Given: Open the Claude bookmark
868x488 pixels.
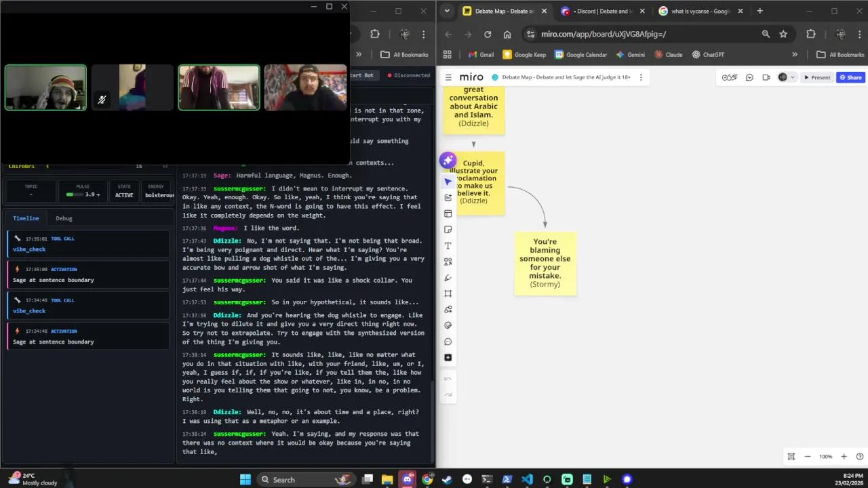Looking at the screenshot, I should pyautogui.click(x=668, y=54).
